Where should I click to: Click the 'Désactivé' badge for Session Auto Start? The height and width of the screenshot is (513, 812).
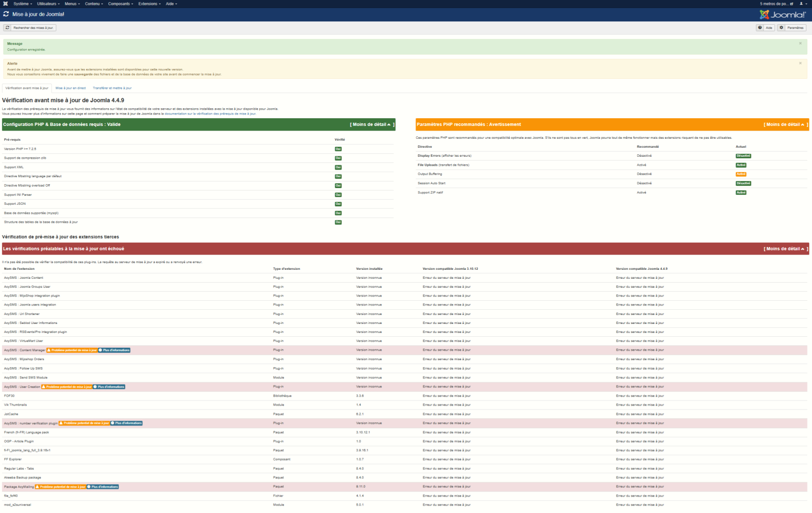pos(743,183)
